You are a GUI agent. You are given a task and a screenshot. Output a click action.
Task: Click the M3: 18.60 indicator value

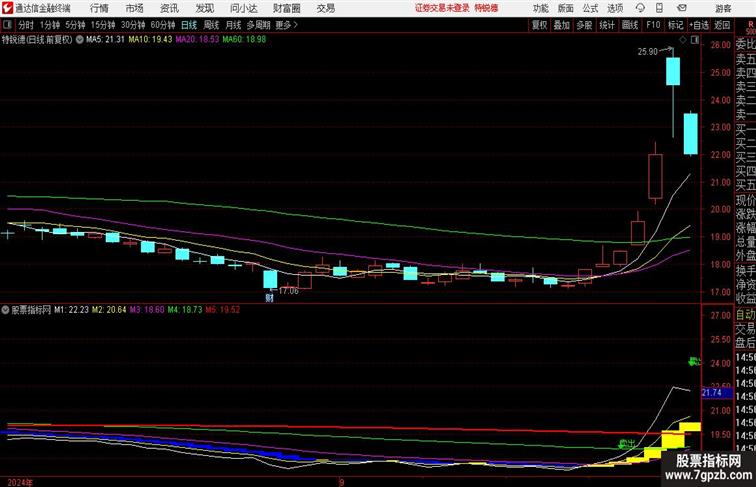pos(147,310)
